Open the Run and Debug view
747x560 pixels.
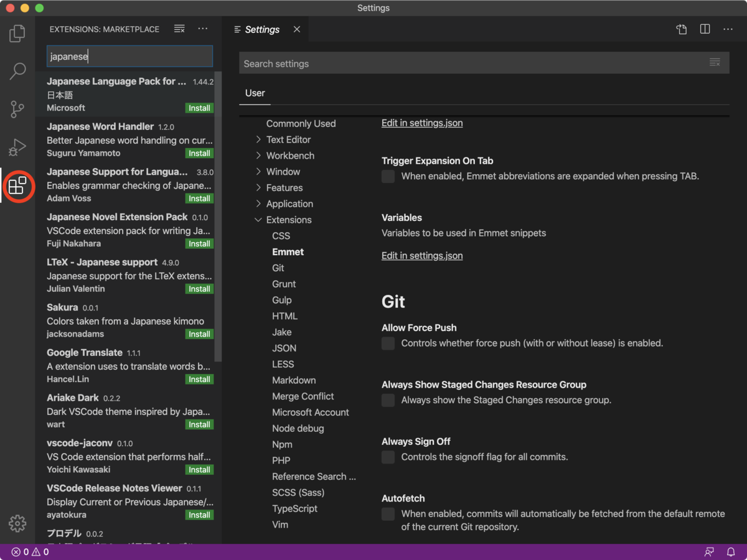[17, 147]
